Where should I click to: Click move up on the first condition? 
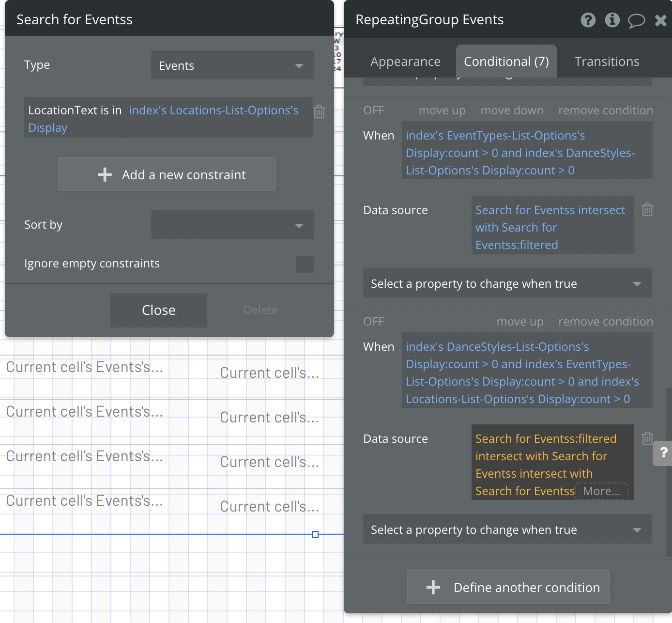coord(442,110)
